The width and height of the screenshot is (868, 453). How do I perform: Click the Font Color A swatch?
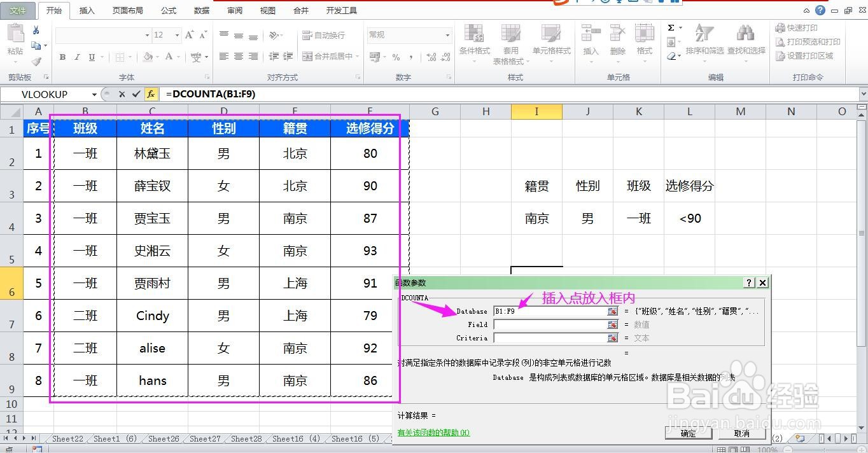coord(169,57)
